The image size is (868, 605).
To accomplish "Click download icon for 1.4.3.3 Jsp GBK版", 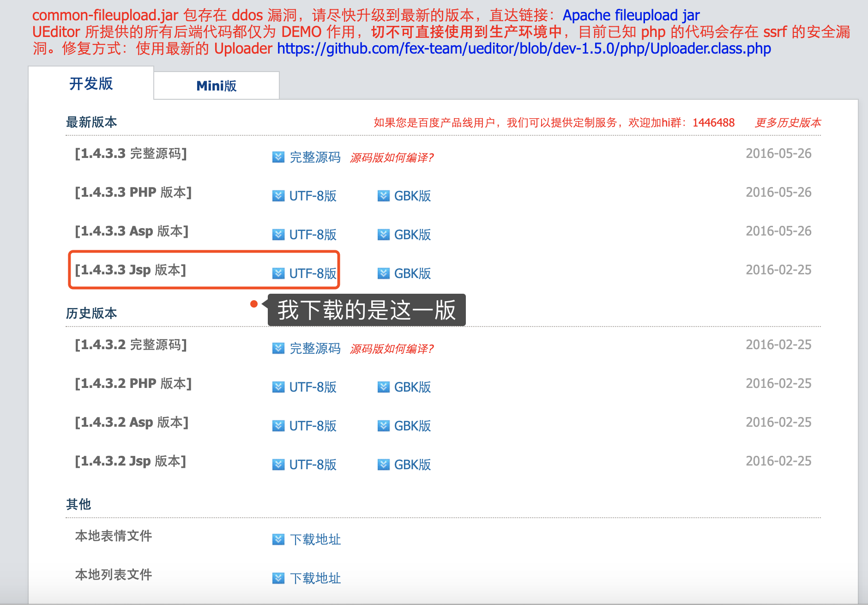I will pos(384,273).
